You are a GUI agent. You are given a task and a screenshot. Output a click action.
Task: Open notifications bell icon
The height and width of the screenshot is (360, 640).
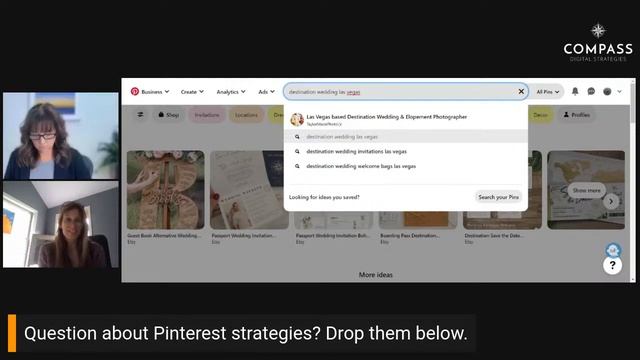[575, 91]
